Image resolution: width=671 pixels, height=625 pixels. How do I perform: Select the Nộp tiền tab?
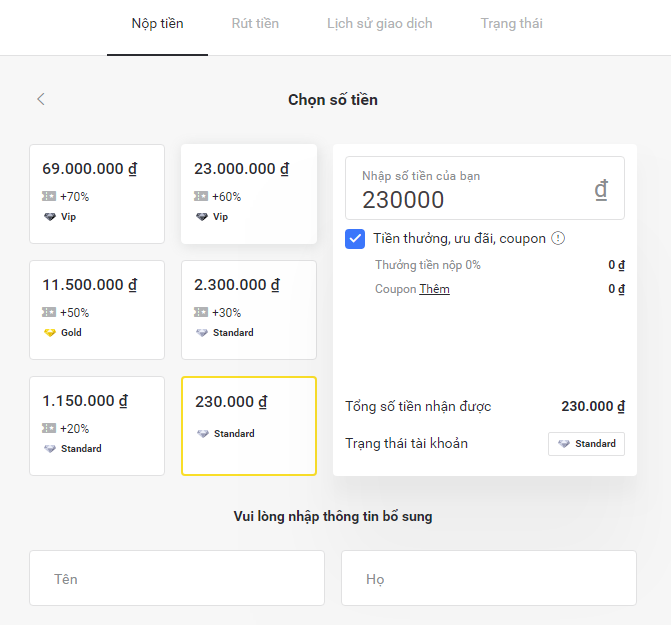click(x=157, y=23)
